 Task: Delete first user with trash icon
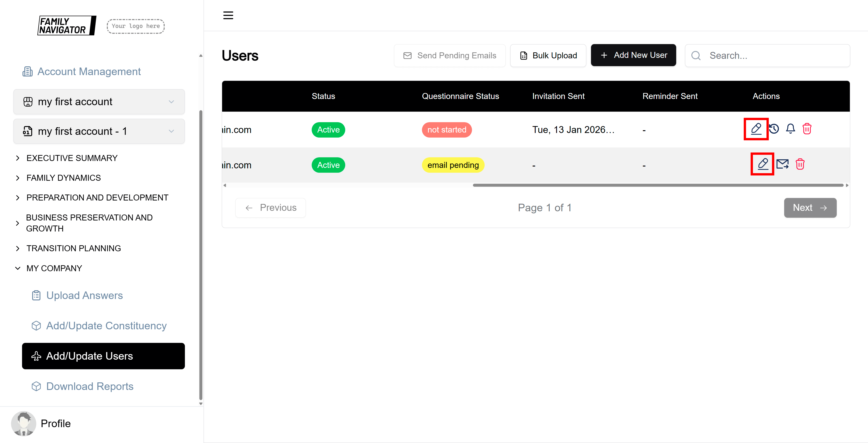[x=807, y=129]
